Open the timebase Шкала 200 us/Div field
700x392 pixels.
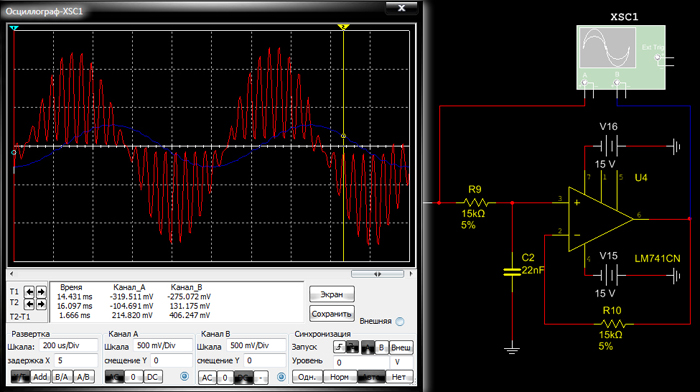point(69,345)
